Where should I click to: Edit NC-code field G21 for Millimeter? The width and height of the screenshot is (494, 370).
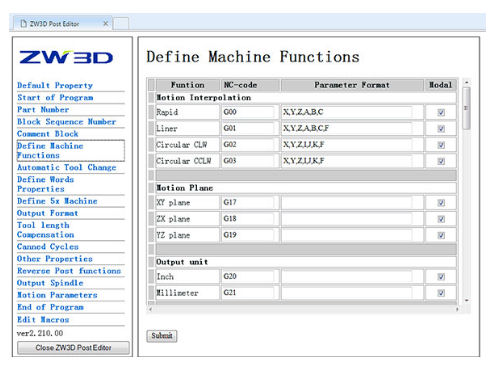[x=248, y=293]
